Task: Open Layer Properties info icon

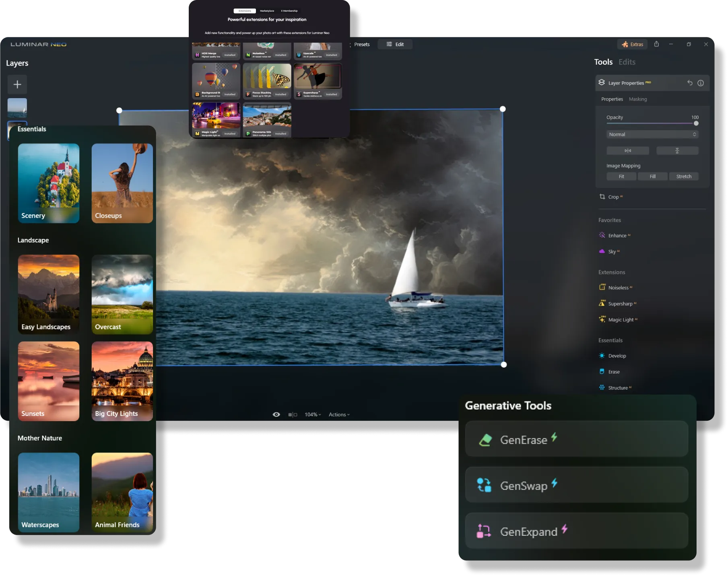Action: coord(701,83)
